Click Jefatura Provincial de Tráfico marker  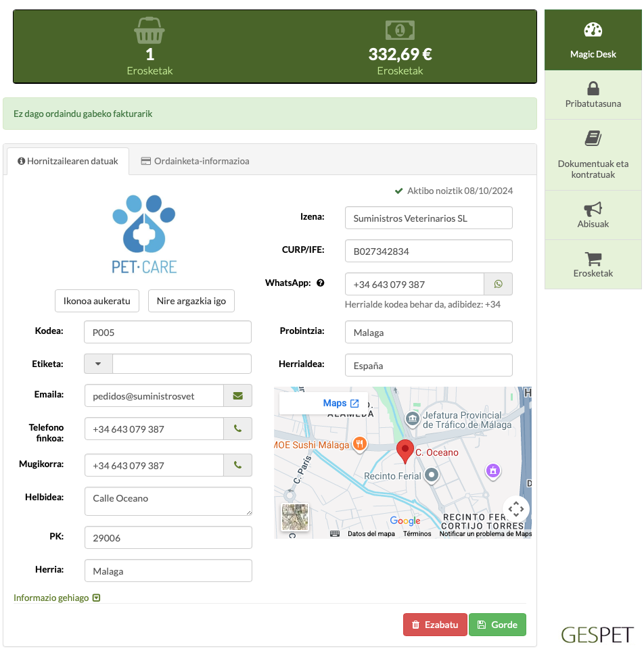(412, 418)
